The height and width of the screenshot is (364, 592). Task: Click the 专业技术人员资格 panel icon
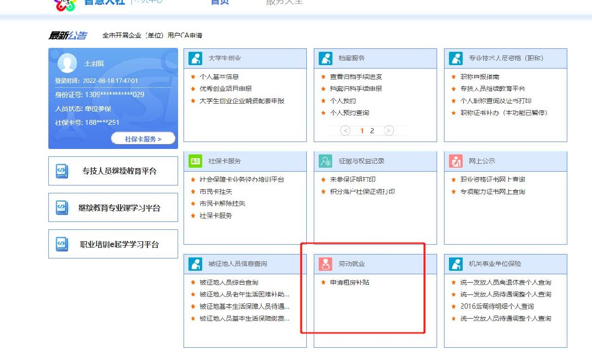(x=456, y=58)
